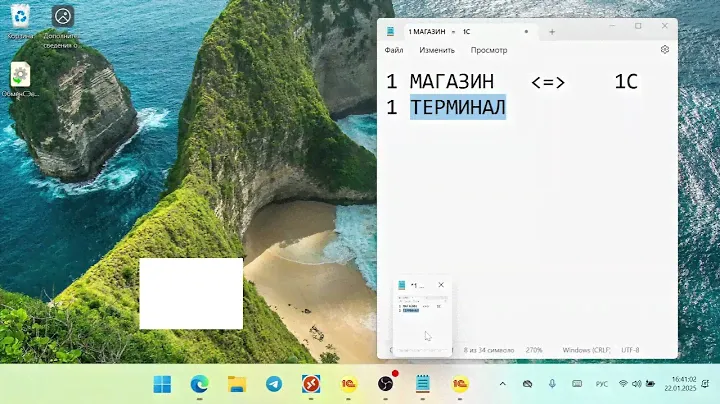
Task: Open the Изменить menu
Action: tap(437, 50)
